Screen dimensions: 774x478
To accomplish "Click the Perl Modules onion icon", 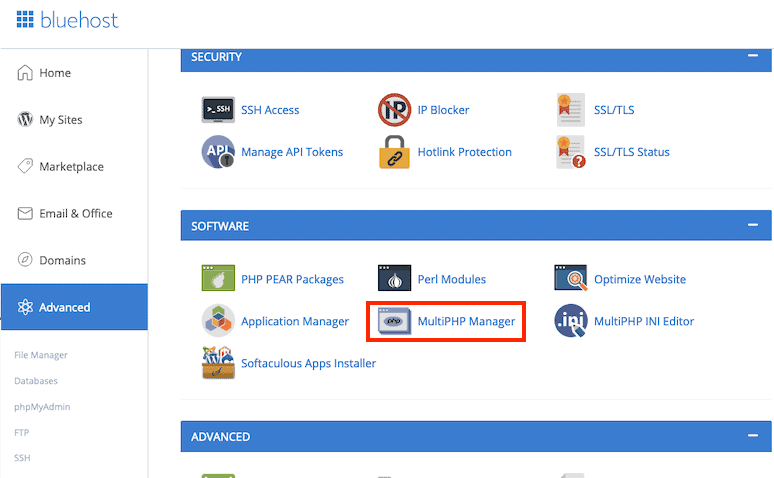I will [394, 278].
